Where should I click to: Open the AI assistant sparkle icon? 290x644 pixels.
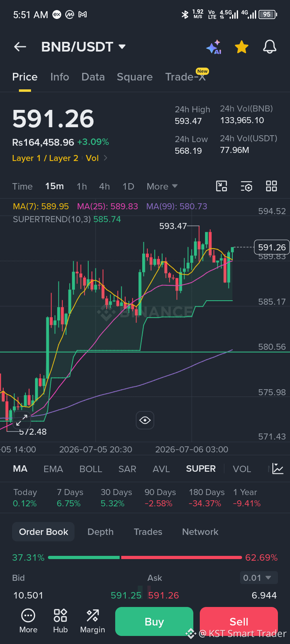[x=214, y=47]
